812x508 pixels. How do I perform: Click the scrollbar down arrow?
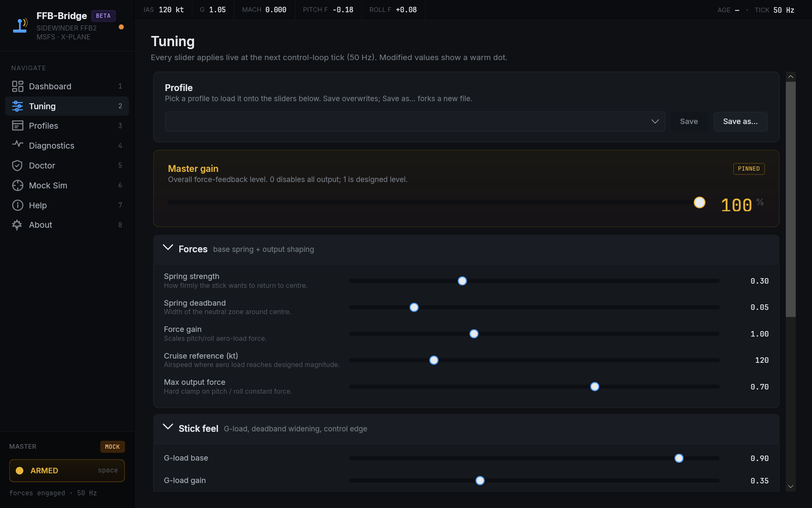click(790, 487)
